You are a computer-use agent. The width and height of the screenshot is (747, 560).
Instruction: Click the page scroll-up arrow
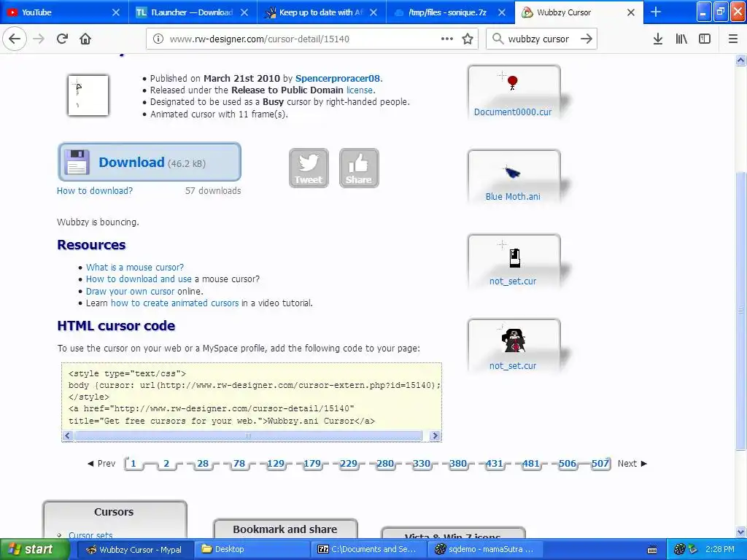[x=740, y=61]
